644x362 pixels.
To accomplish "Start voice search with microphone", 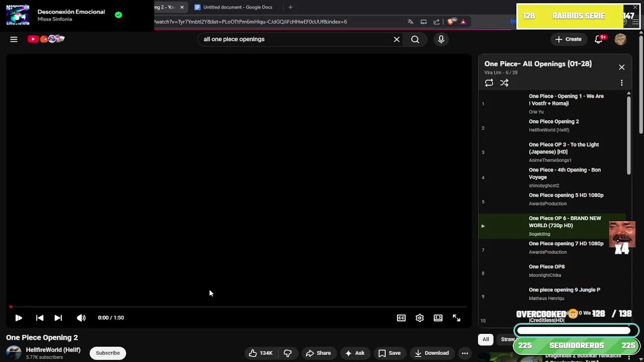I will [441, 39].
